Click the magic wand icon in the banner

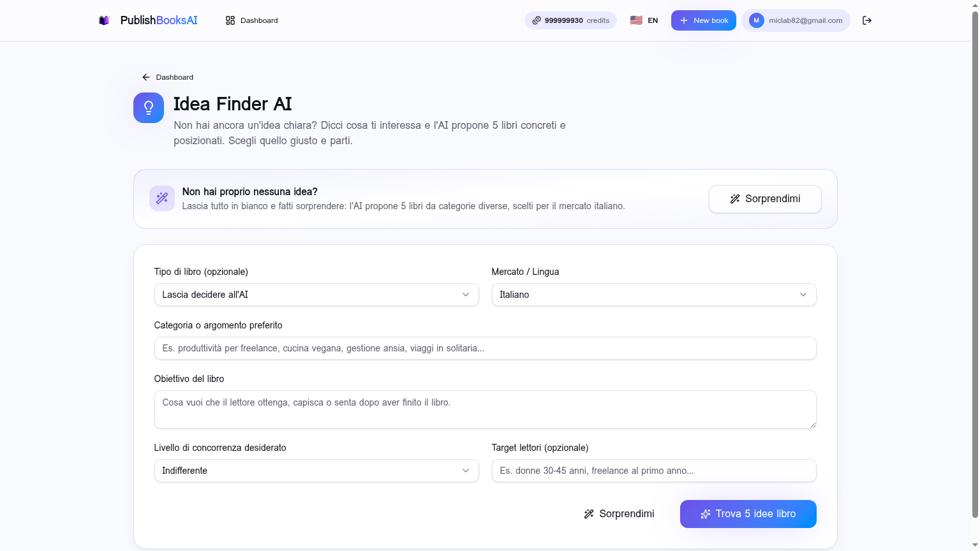(162, 198)
